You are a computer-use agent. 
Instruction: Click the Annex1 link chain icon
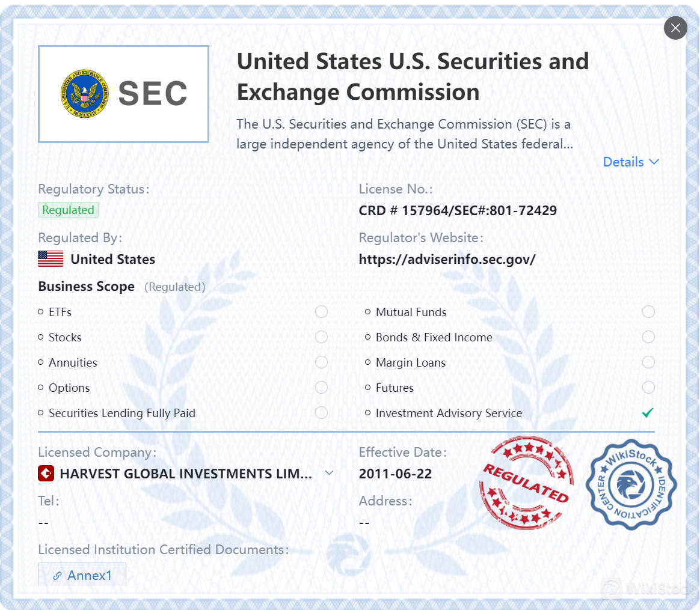(57, 576)
